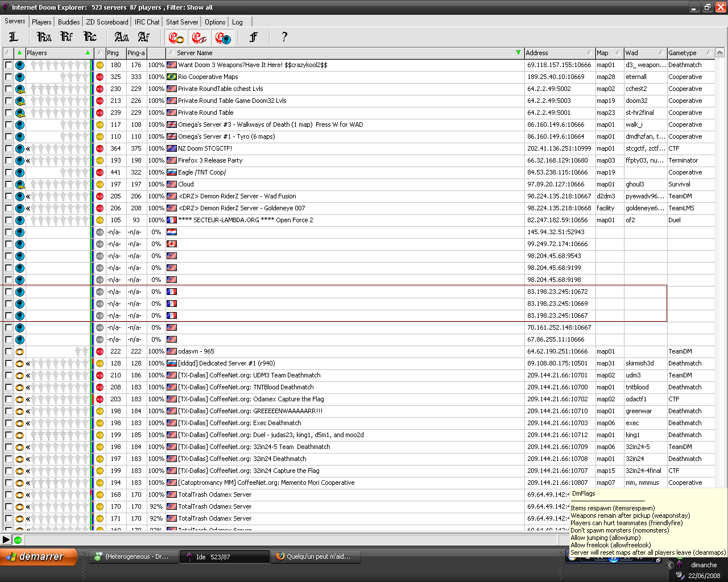Image resolution: width=728 pixels, height=582 pixels.
Task: Sort by the Ping column header
Action: click(x=115, y=53)
